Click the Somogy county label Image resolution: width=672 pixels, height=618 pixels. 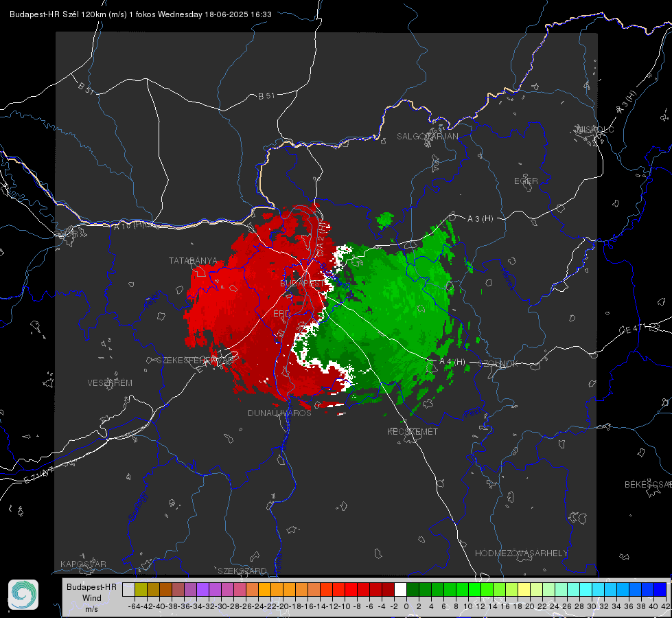(x=138, y=507)
